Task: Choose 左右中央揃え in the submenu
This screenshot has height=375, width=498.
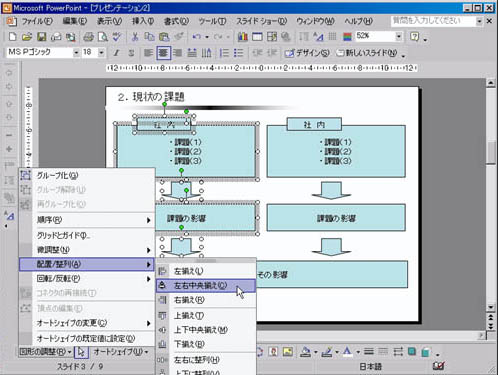Action: tap(206, 286)
